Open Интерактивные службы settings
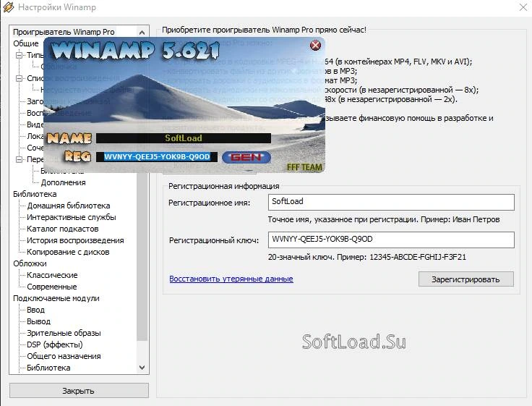532x406 pixels. [x=72, y=217]
